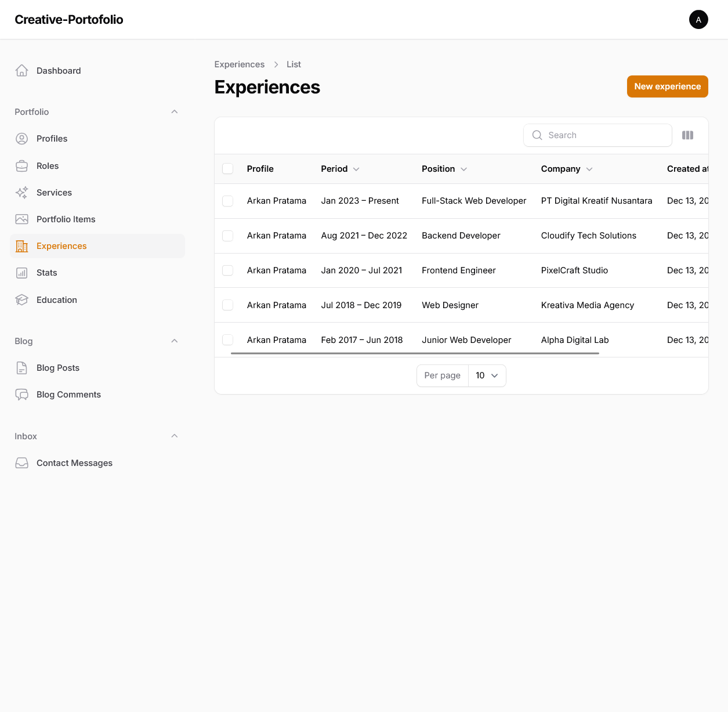Collapse the Portfolio sidebar group
This screenshot has height=712, width=728.
click(x=174, y=112)
